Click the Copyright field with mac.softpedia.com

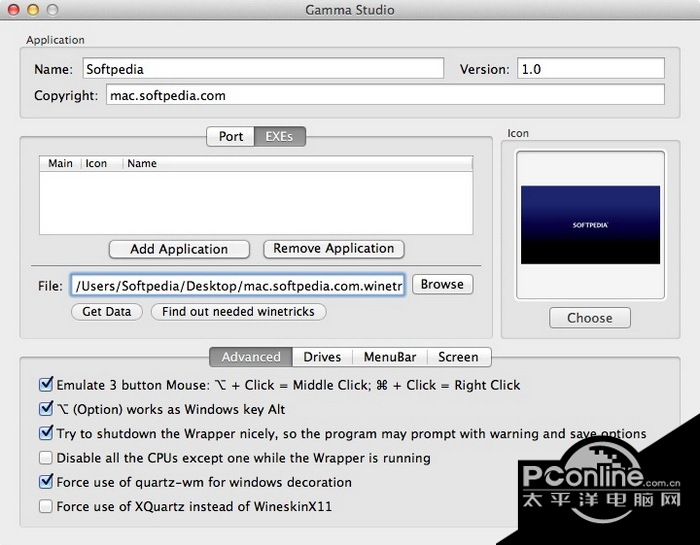[385, 95]
